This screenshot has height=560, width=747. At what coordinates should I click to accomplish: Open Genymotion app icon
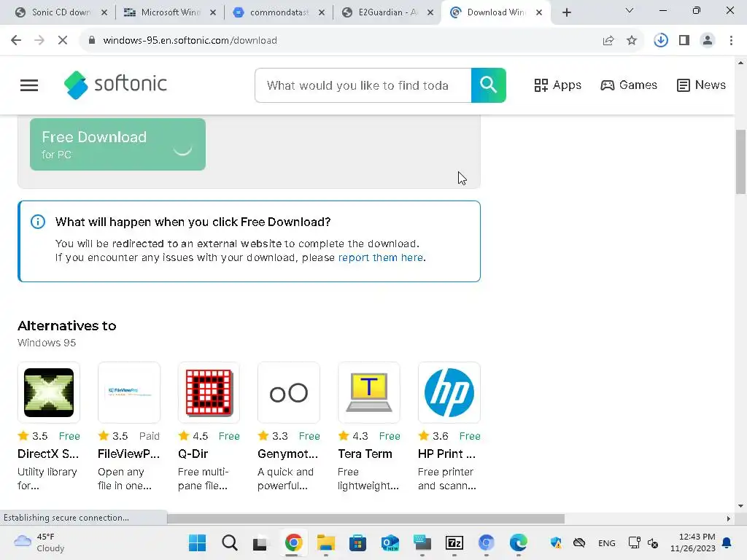pos(289,392)
